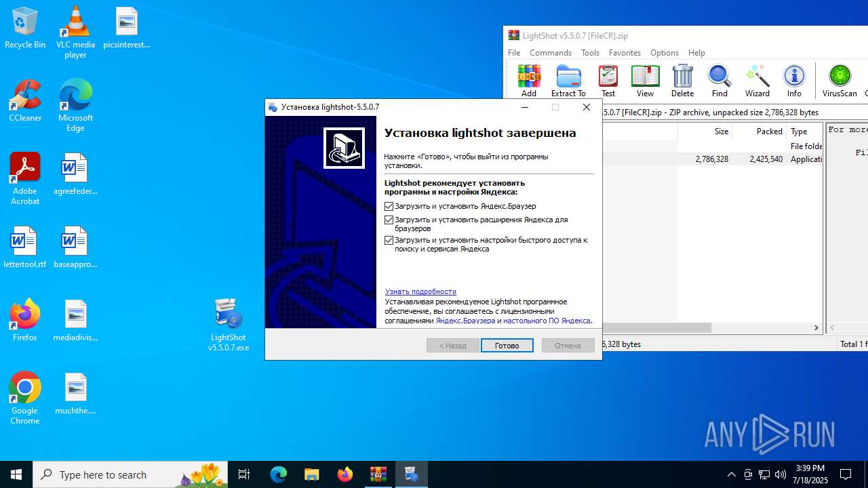Click the taskbar search box
The width and height of the screenshot is (868, 488).
130,474
